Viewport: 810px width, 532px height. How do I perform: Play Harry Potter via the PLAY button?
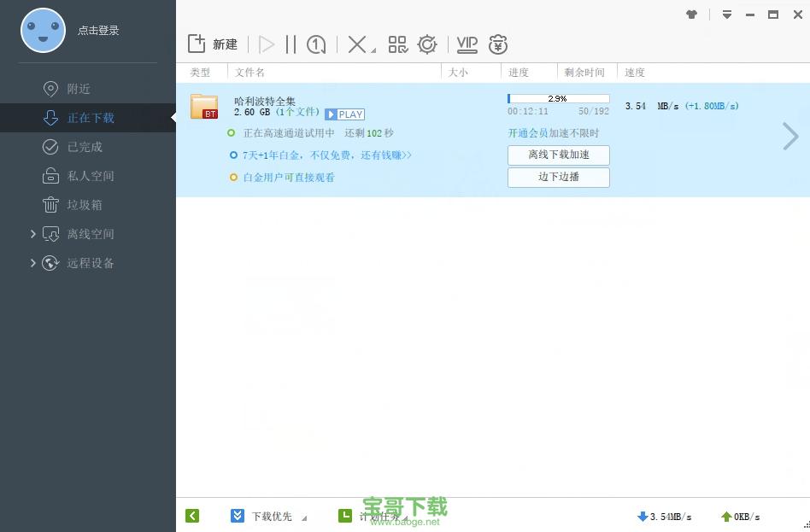coord(344,114)
